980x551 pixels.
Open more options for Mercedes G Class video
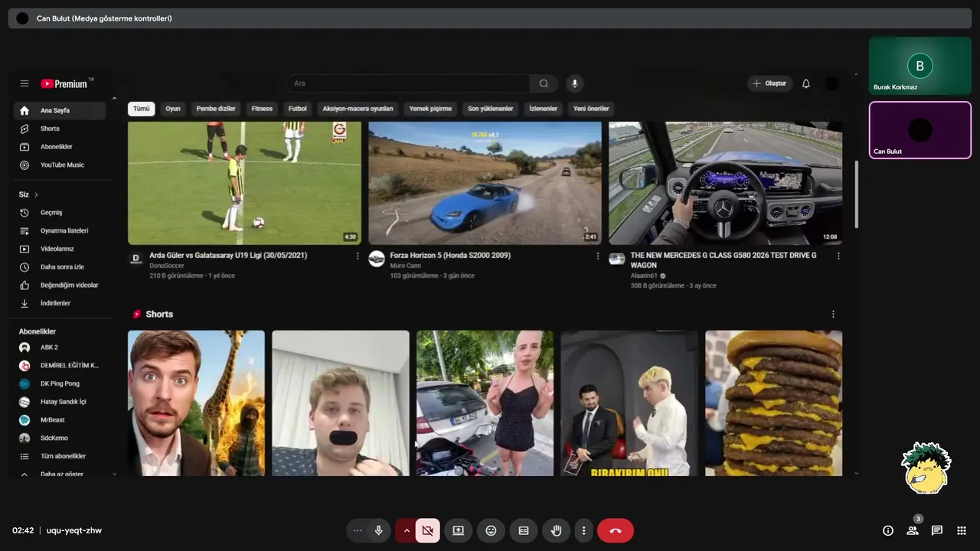pyautogui.click(x=838, y=256)
